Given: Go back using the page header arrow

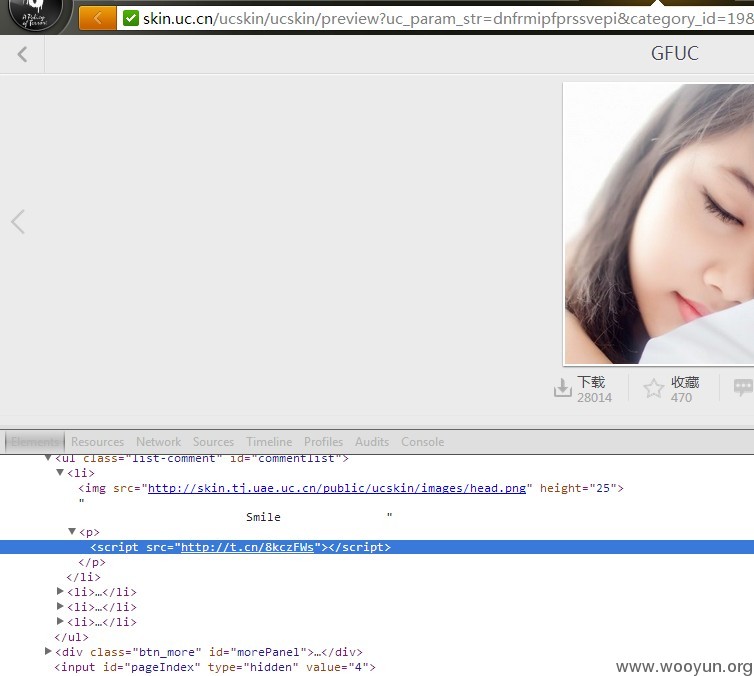Looking at the screenshot, I should (22, 54).
